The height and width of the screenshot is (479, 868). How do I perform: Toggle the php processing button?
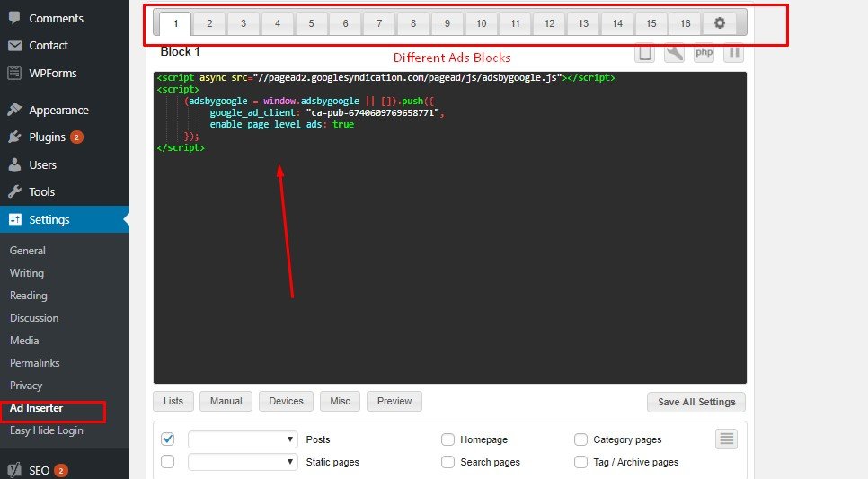704,53
